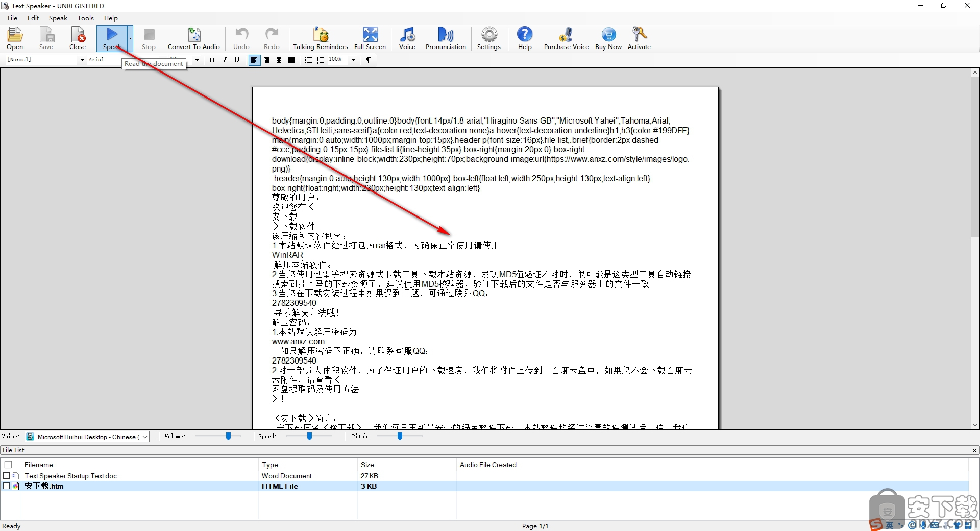Viewport: 980px width, 531px height.
Task: Click inside the document text area
Action: tap(485, 258)
